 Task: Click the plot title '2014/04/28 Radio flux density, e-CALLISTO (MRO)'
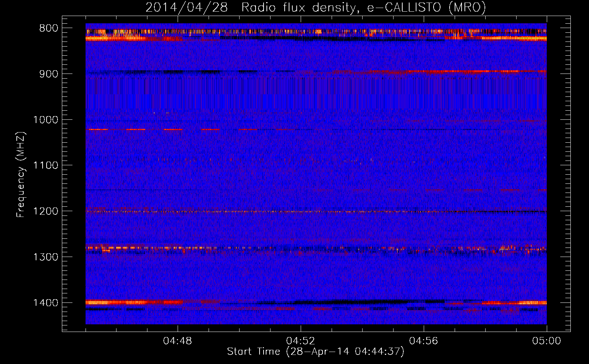[x=316, y=7]
